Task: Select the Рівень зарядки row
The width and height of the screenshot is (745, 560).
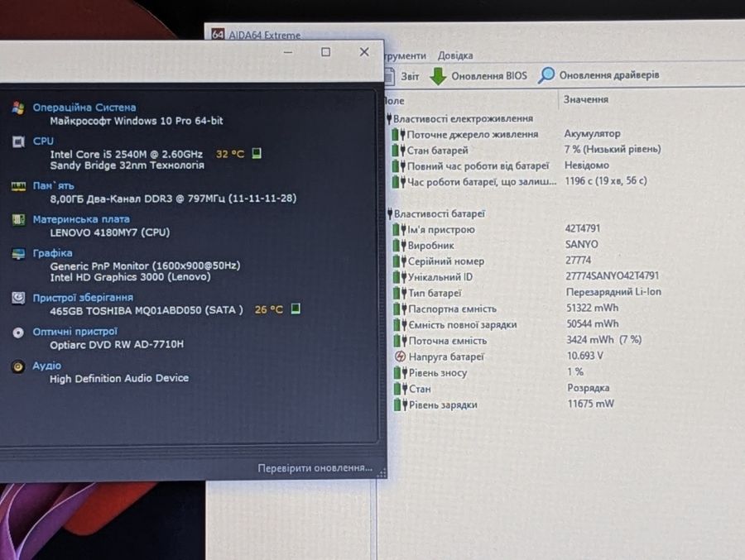Action: 505,404
